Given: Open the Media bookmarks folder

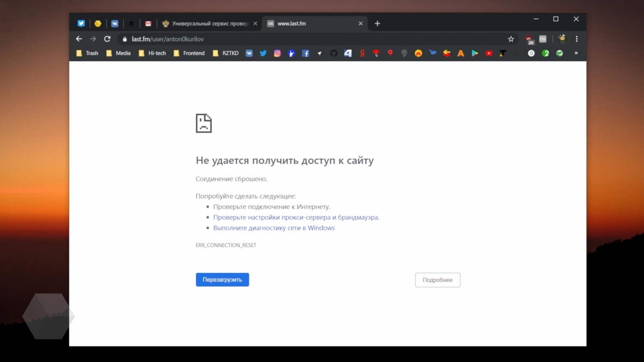Looking at the screenshot, I should [118, 53].
